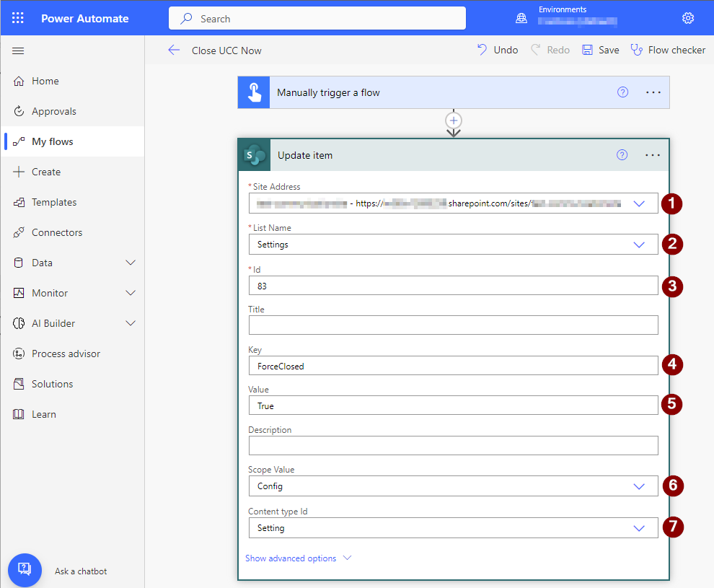Click the Redo button

point(550,50)
